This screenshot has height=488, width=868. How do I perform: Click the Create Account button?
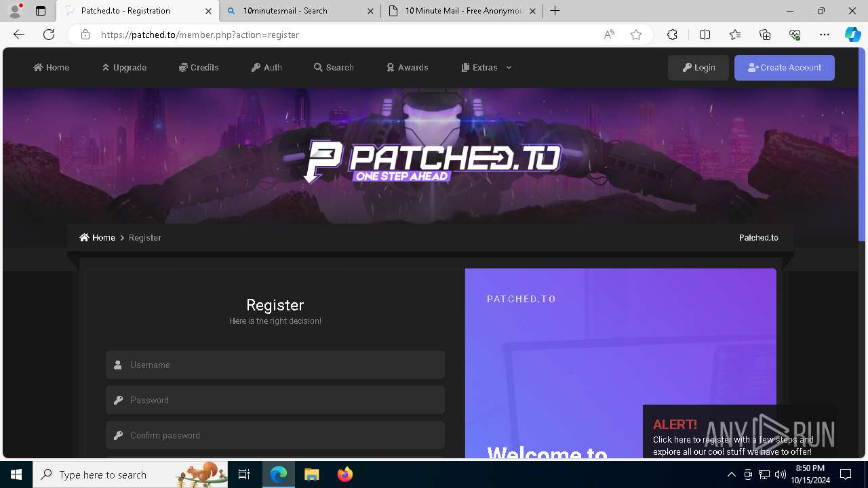(x=785, y=68)
